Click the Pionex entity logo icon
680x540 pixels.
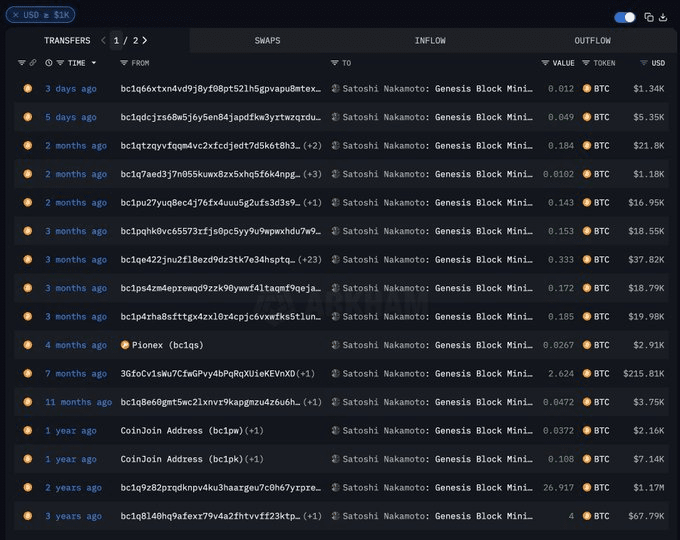[x=125, y=345]
